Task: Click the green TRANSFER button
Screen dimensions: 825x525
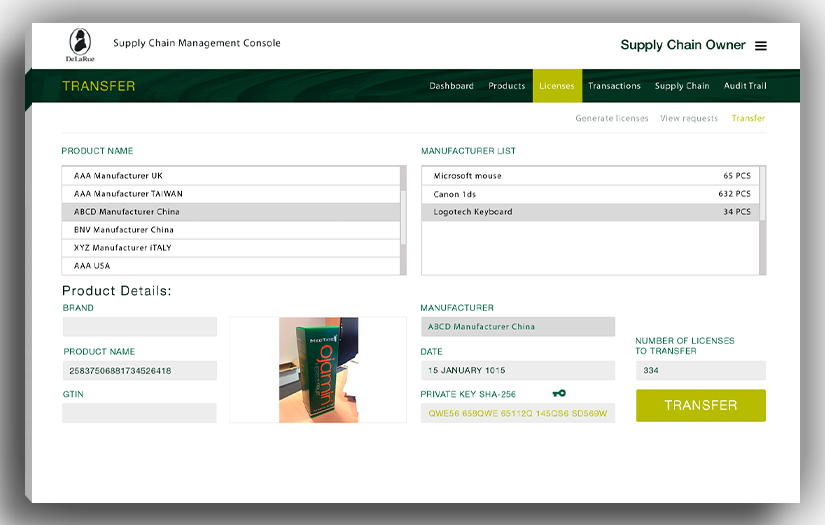Action: [700, 405]
